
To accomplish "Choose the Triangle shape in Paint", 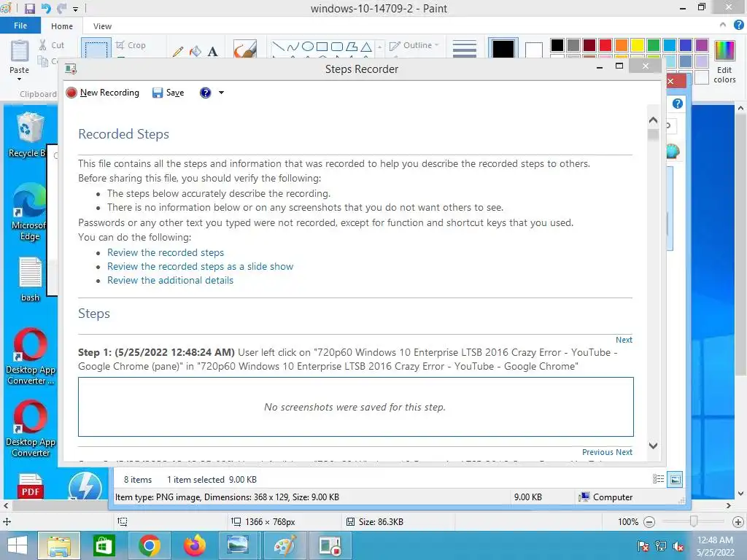I will pos(366,47).
